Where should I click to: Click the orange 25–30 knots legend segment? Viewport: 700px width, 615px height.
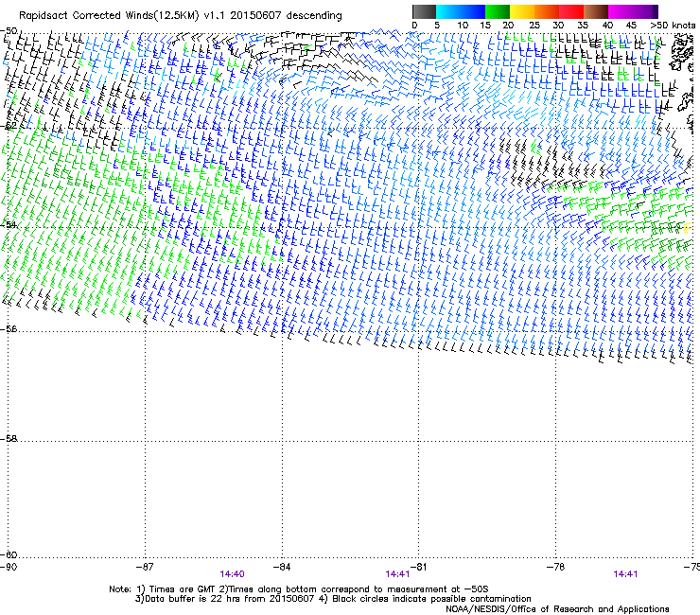547,11
